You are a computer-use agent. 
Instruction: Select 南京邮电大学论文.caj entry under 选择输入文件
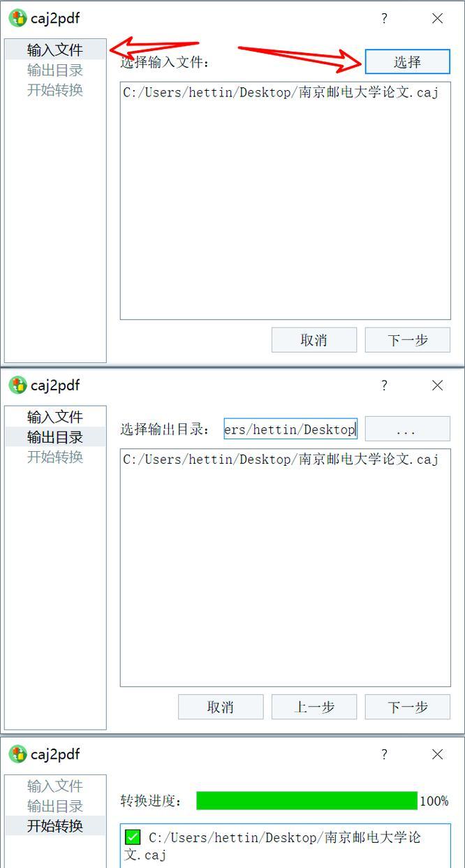point(281,93)
